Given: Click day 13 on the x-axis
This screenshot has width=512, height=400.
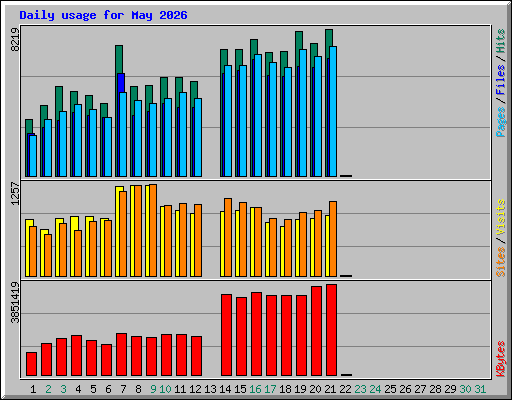Looking at the screenshot, I should click(x=210, y=389).
